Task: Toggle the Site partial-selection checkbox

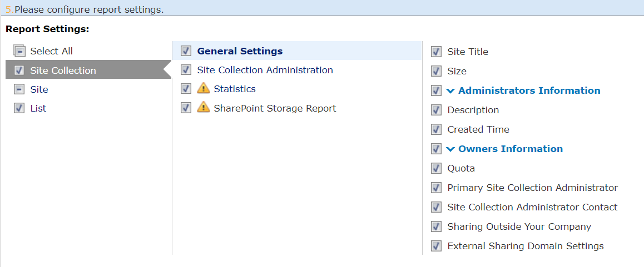Action: click(19, 89)
